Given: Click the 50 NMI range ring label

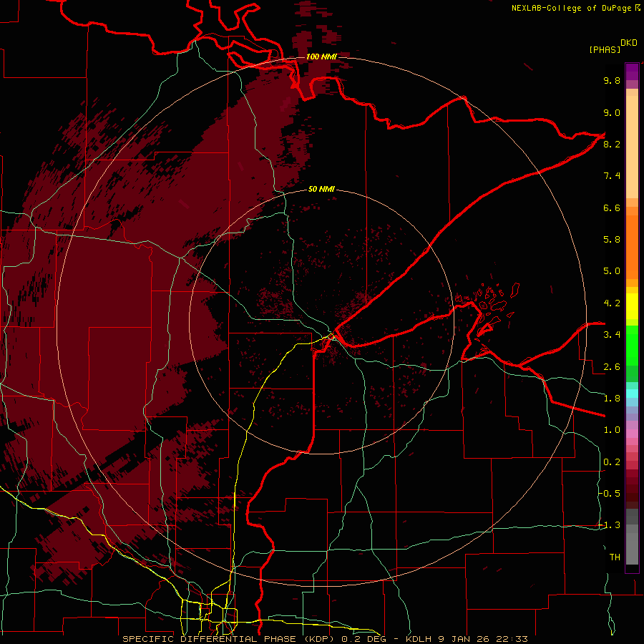Looking at the screenshot, I should [x=321, y=189].
